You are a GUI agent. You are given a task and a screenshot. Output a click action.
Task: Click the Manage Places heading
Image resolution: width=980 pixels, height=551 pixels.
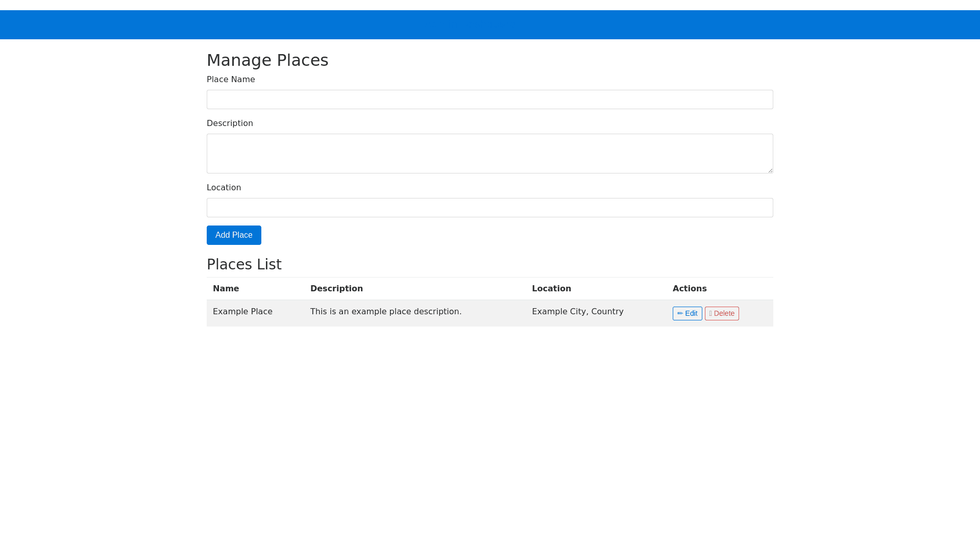click(267, 60)
